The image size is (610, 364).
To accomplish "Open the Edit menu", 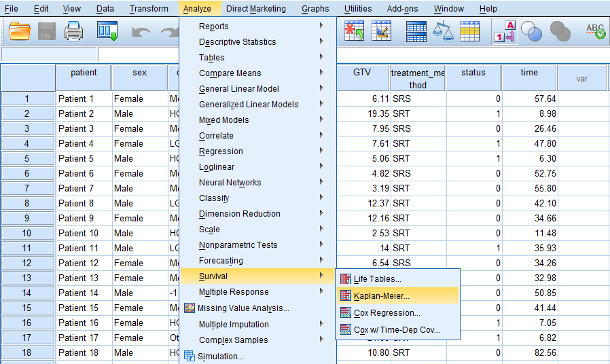I will point(41,9).
